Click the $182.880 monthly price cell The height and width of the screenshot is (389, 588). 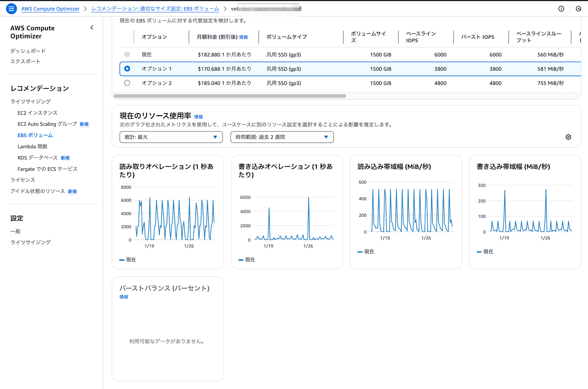[225, 54]
